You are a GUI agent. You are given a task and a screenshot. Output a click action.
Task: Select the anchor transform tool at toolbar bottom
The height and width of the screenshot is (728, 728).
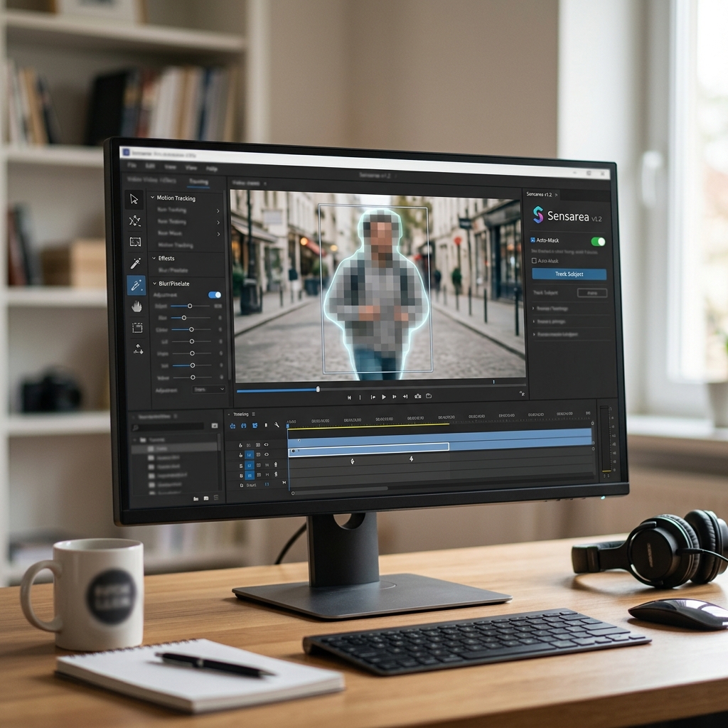138,349
